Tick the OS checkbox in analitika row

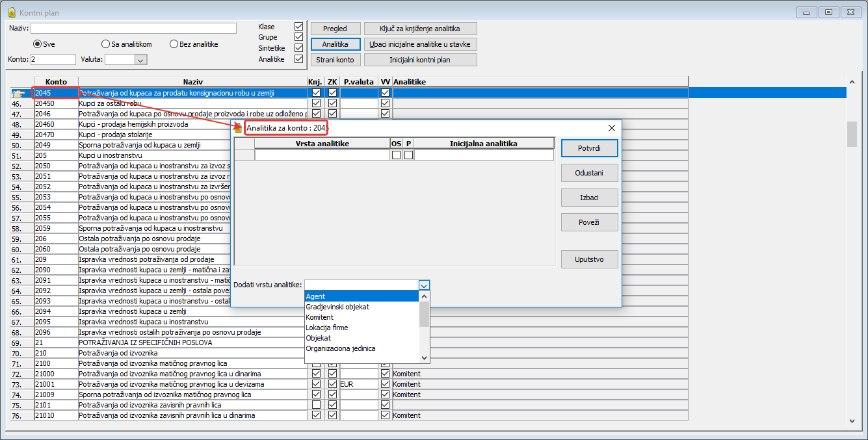coord(396,155)
